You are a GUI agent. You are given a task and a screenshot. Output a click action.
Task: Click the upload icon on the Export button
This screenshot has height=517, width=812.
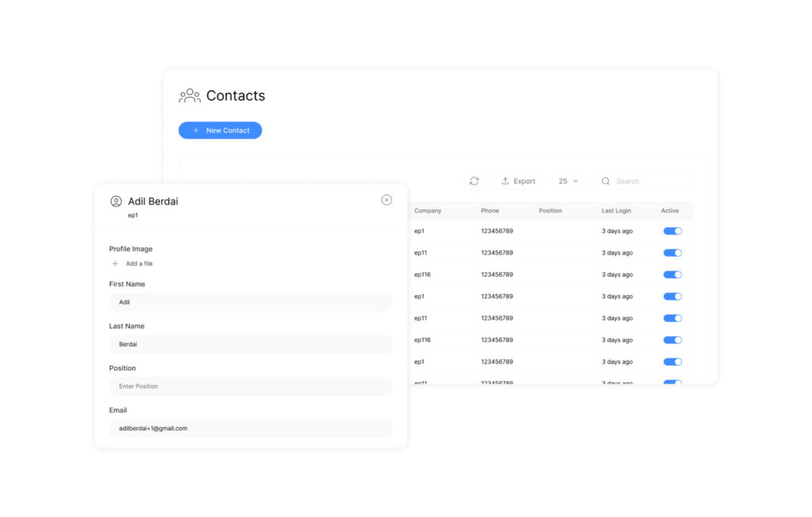[x=505, y=181]
